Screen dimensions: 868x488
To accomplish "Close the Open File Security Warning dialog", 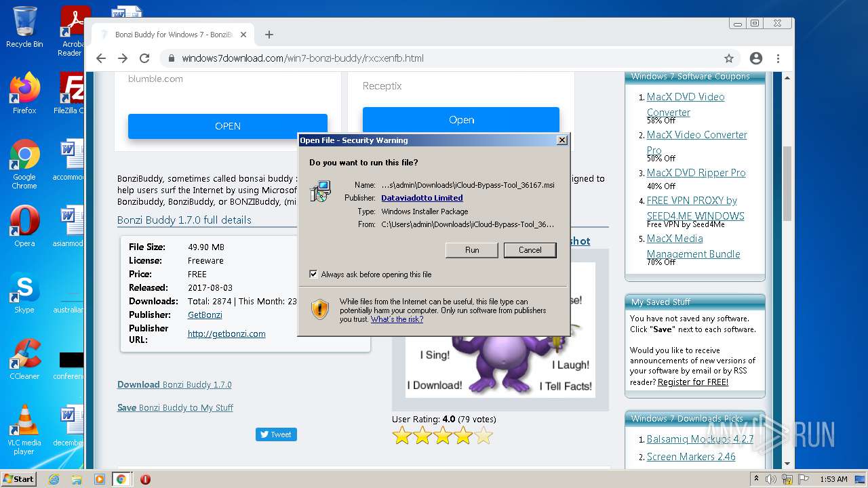I will tap(561, 140).
